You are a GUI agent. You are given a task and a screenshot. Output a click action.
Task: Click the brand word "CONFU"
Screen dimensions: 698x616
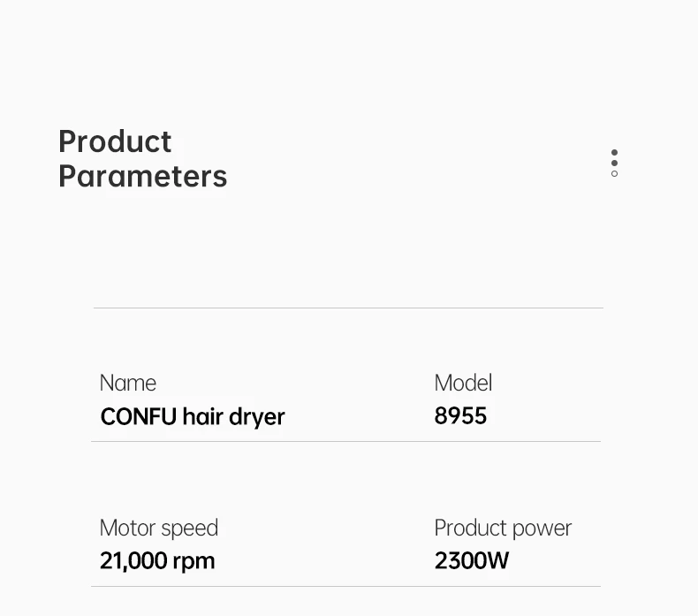139,416
